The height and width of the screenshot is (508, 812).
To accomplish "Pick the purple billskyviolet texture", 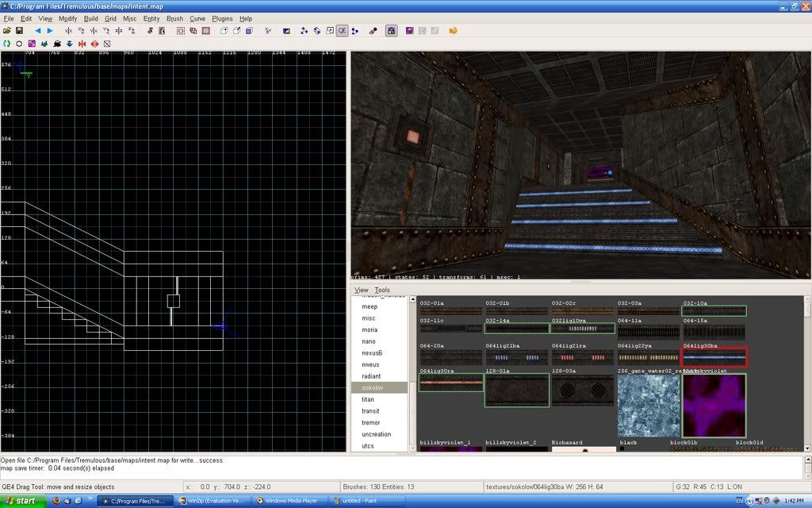I will coord(714,406).
